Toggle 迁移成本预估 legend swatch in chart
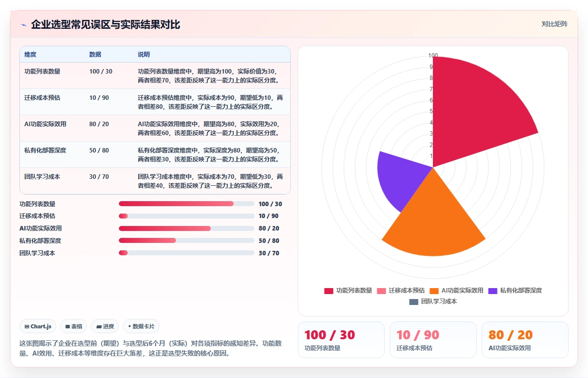The height and width of the screenshot is (378, 588). pos(381,291)
